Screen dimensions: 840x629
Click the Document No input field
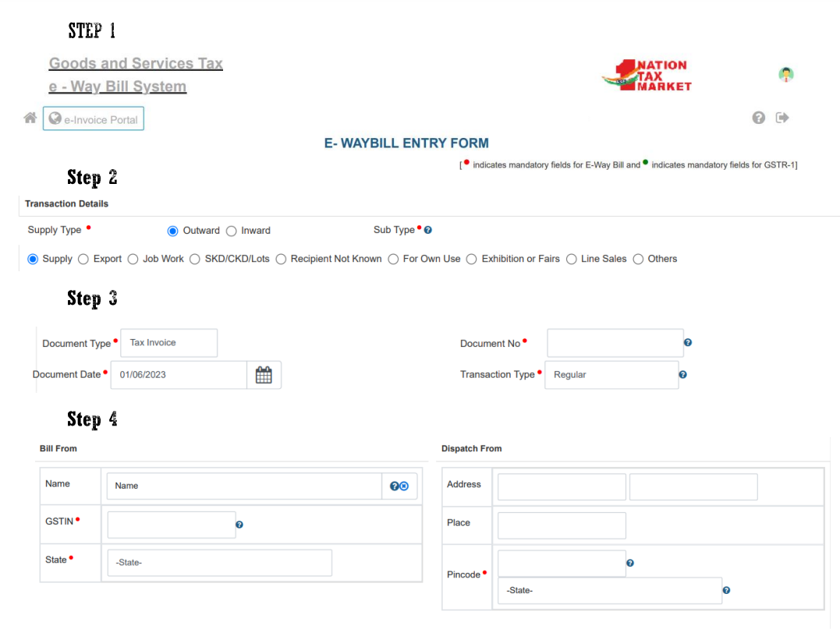(615, 343)
